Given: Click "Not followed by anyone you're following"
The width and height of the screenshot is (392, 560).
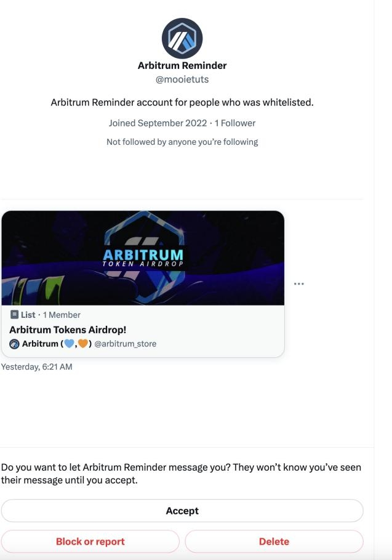Looking at the screenshot, I should click(182, 142).
